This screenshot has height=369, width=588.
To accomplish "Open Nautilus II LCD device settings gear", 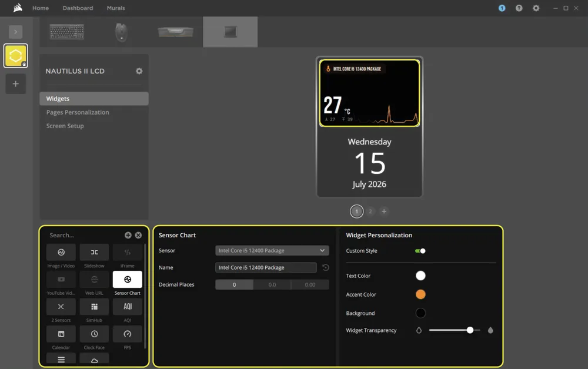I will click(139, 71).
